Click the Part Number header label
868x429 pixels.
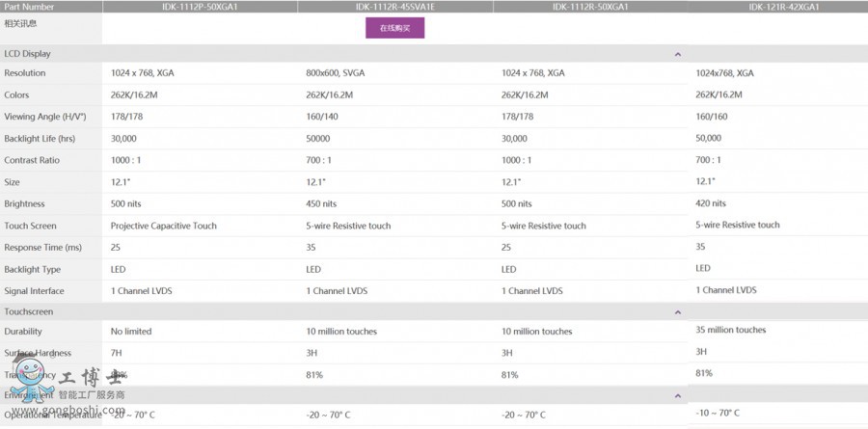[x=29, y=7]
